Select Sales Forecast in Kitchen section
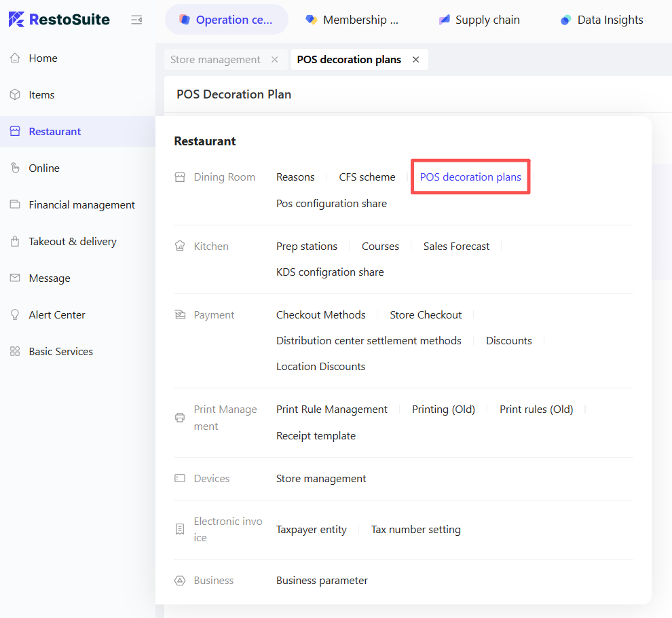 pos(456,247)
